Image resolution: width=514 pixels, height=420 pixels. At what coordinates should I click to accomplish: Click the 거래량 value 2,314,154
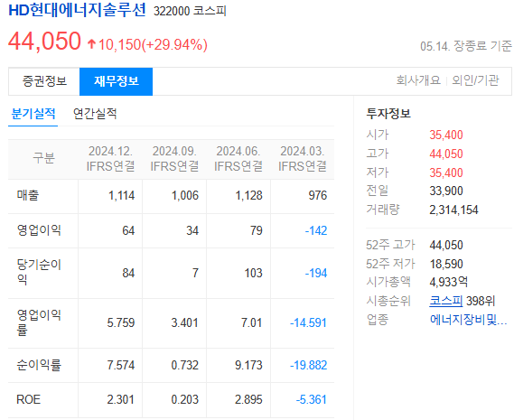453,210
